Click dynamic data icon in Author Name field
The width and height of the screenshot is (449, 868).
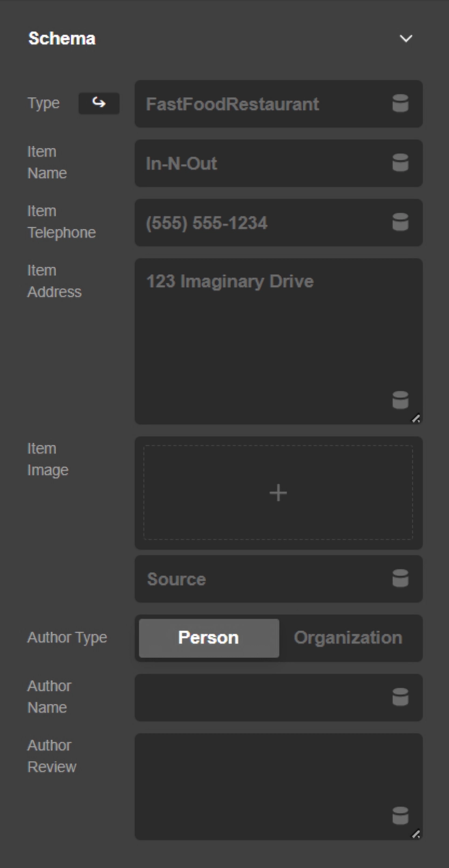click(x=400, y=697)
